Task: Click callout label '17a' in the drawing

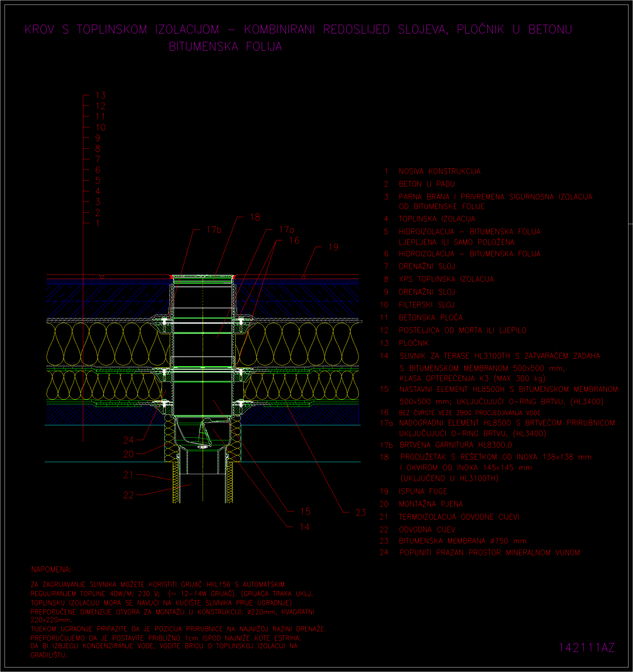Action: click(x=286, y=230)
